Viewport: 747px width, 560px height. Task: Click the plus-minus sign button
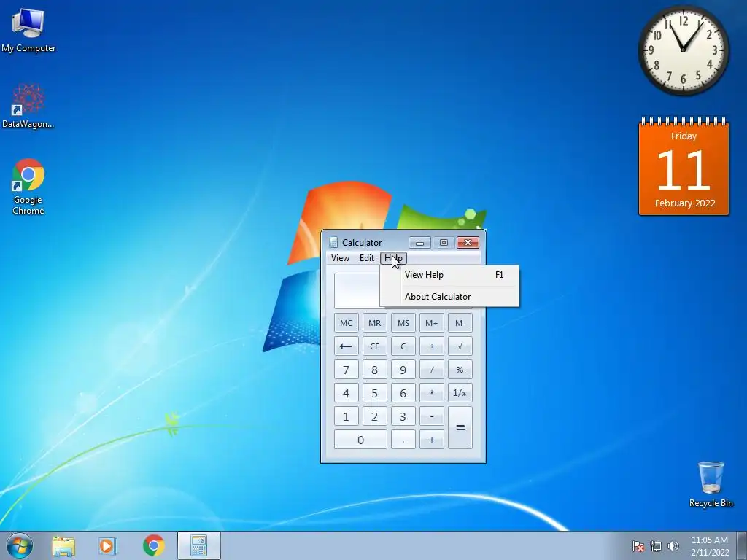[432, 346]
